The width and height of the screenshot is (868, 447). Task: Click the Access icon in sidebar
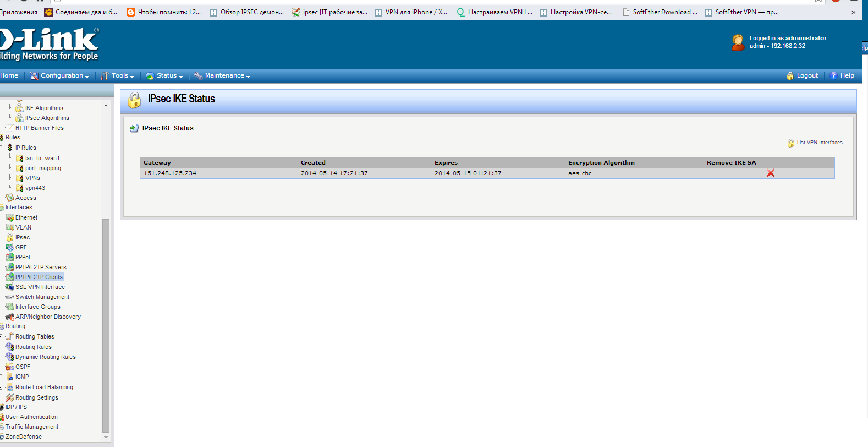(10, 198)
